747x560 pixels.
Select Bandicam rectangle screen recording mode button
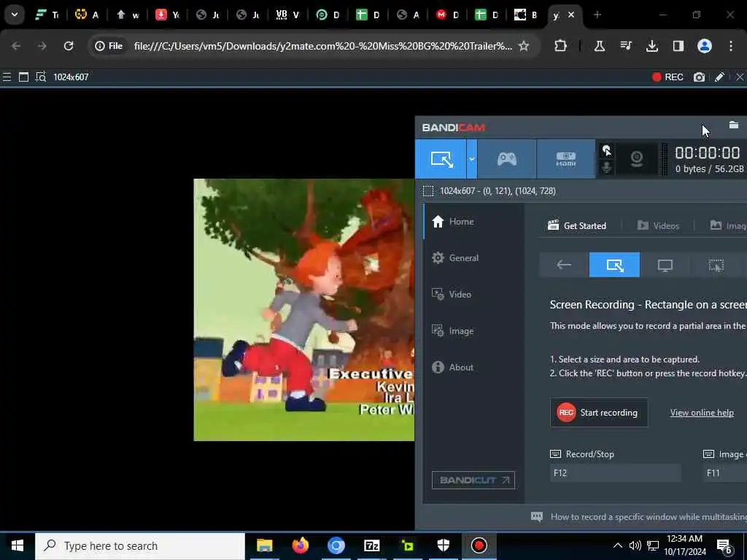[x=441, y=159]
